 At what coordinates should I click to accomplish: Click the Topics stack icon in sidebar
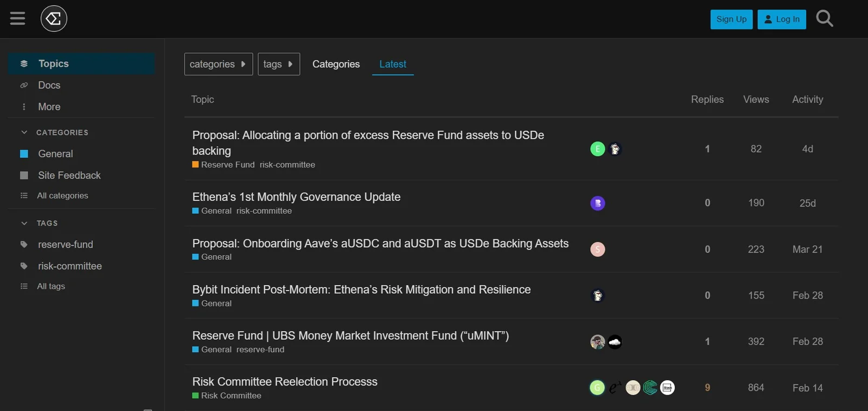[x=24, y=63]
